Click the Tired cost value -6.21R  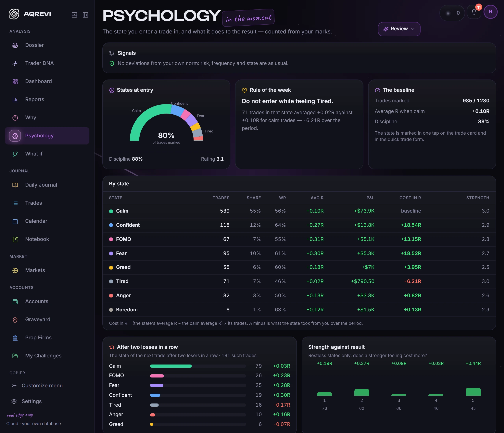(x=412, y=281)
